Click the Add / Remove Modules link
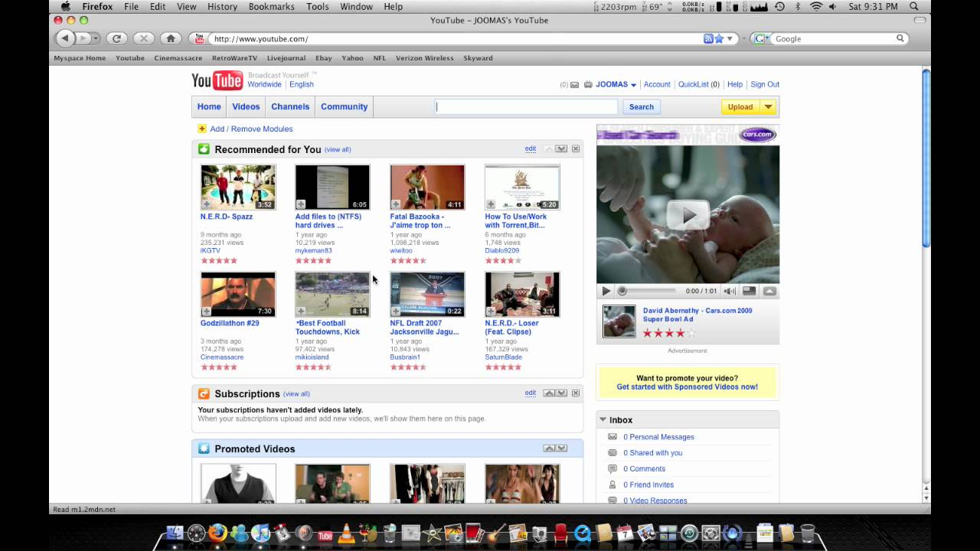Viewport: 980px width, 551px height. (251, 129)
